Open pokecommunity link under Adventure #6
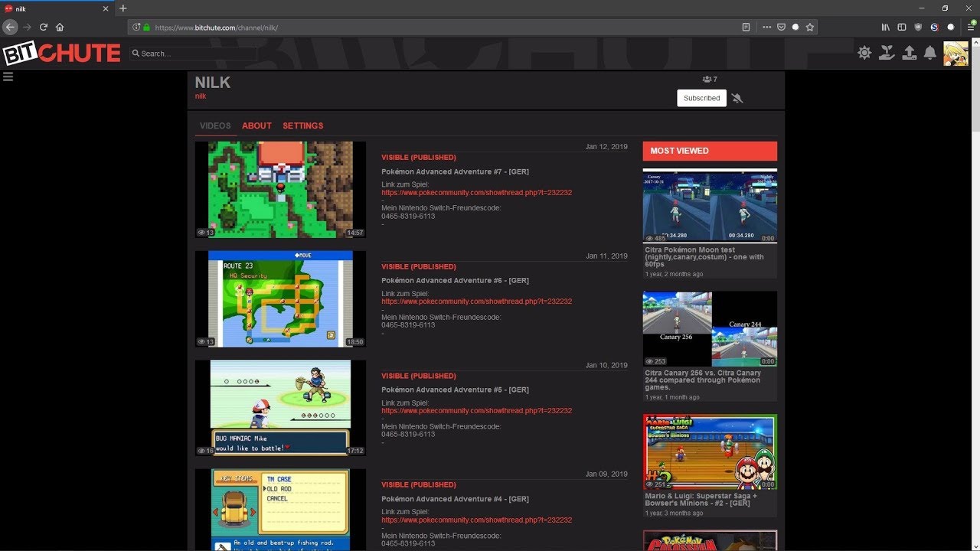Image resolution: width=980 pixels, height=551 pixels. [476, 302]
